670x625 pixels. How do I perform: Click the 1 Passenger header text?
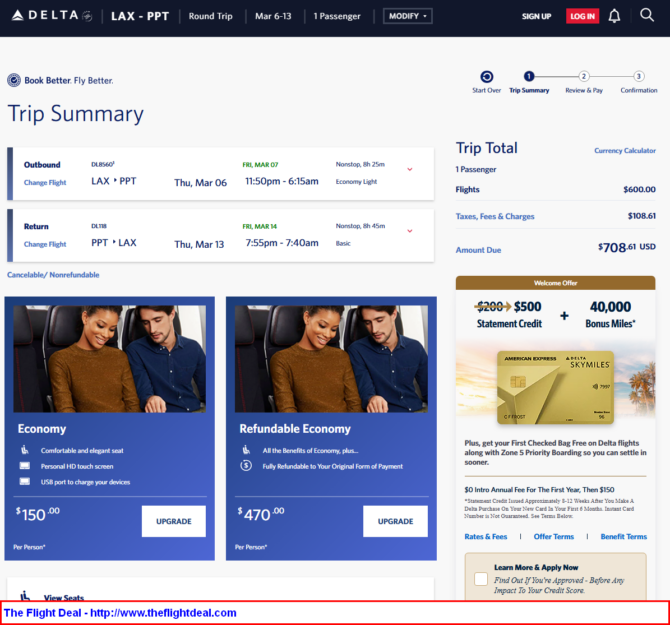coord(337,16)
